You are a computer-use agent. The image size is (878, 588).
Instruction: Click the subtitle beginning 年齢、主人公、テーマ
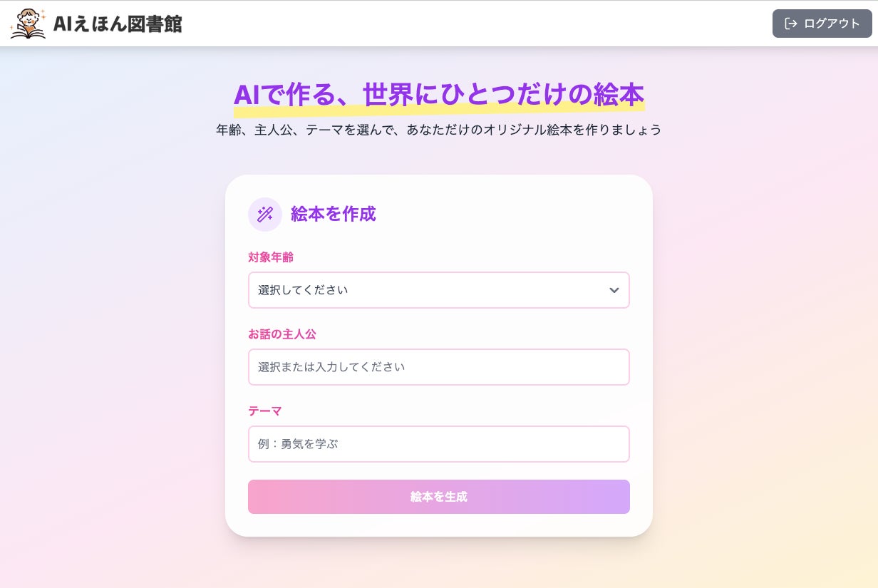click(438, 130)
